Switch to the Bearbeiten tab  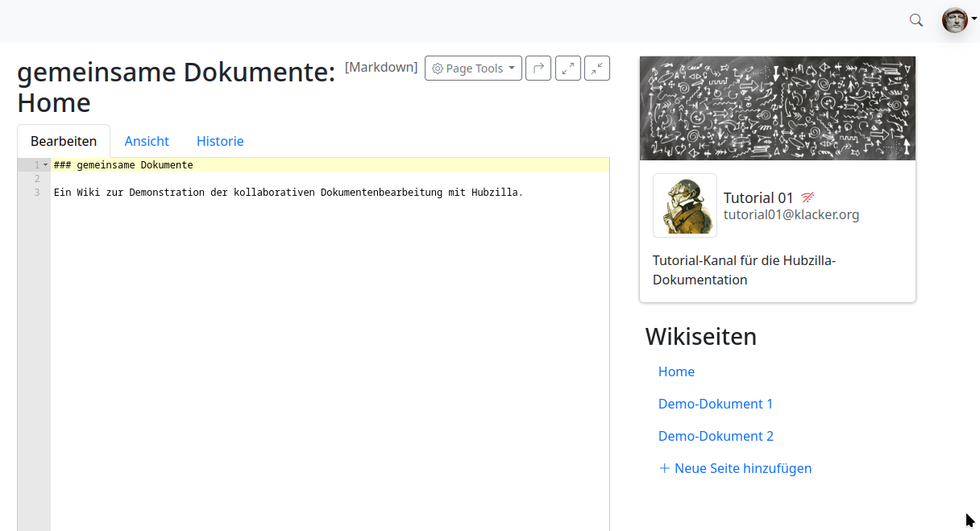(64, 141)
